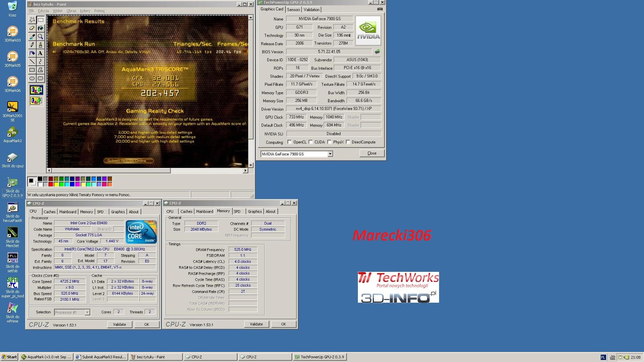
Task: Open the Plik menu in Paint
Action: point(31,11)
